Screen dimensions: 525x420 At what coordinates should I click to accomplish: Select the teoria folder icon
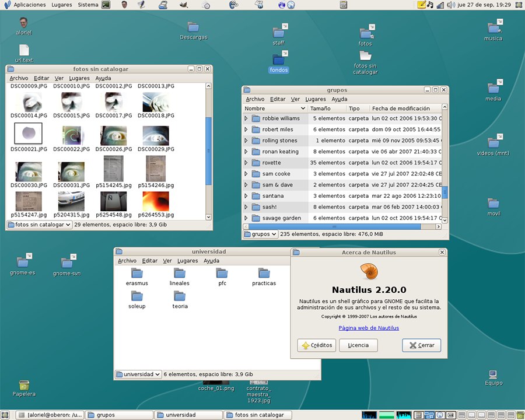(180, 296)
